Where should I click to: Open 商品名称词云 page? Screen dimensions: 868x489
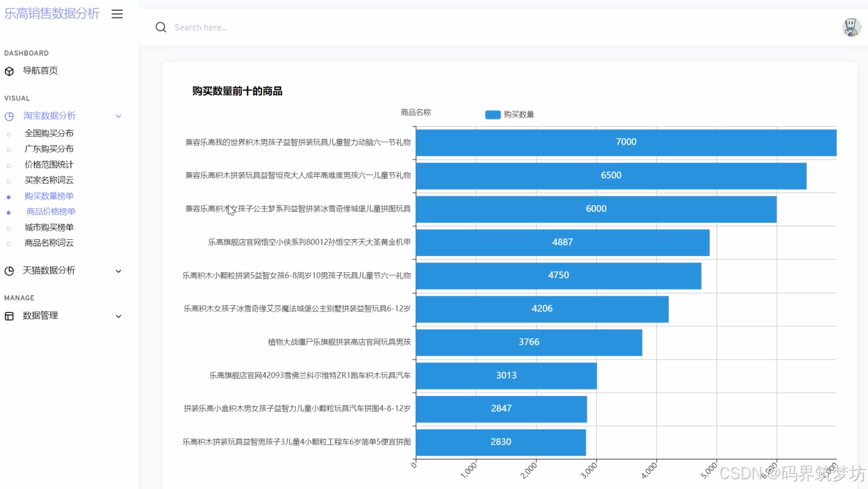(x=49, y=243)
